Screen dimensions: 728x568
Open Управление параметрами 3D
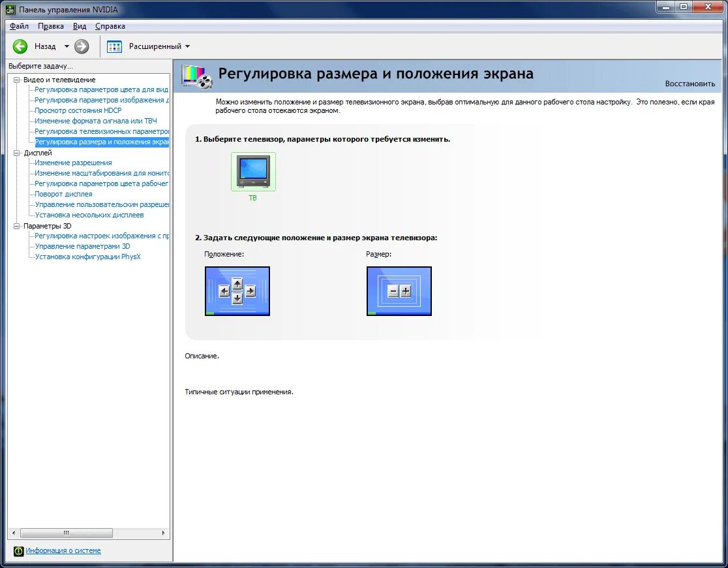coord(83,246)
